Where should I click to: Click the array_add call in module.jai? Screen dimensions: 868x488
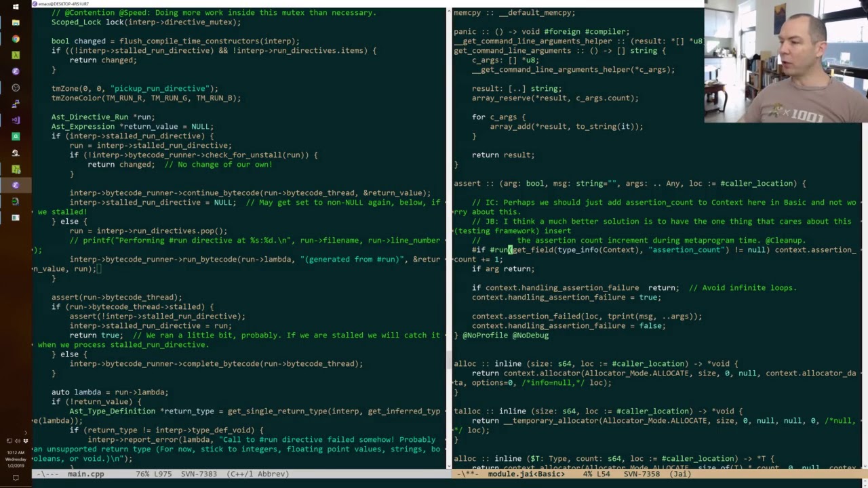(566, 126)
